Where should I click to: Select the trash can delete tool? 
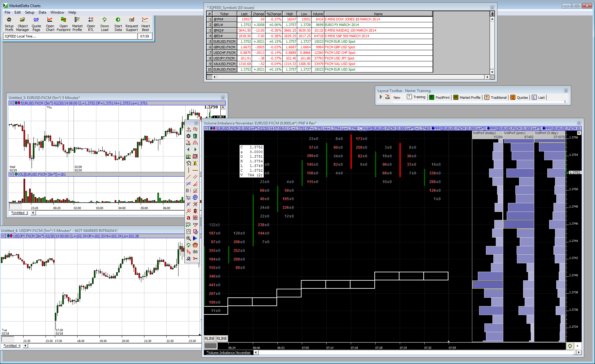tap(195, 136)
